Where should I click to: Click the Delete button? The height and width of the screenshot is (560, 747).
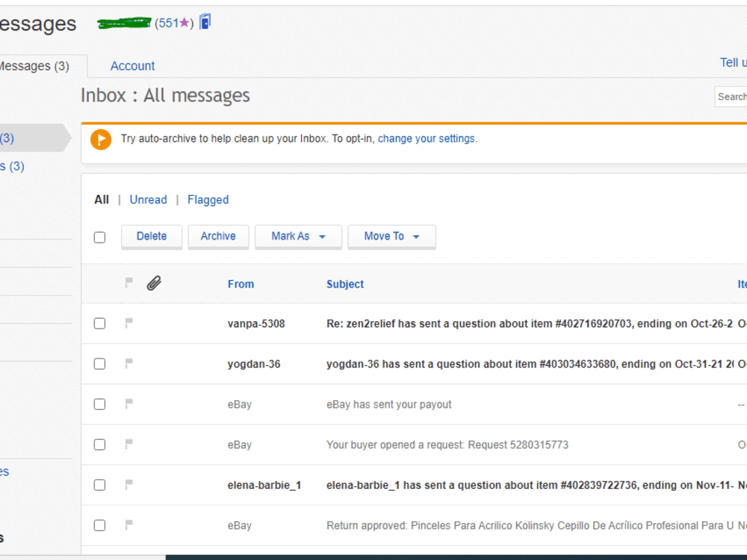click(152, 237)
